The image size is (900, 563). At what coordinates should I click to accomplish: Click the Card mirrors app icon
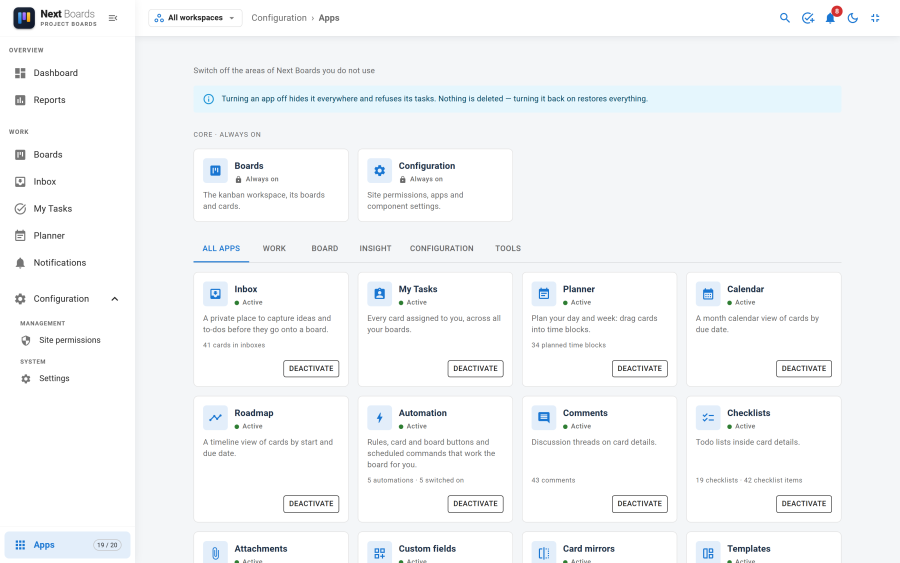(x=544, y=553)
